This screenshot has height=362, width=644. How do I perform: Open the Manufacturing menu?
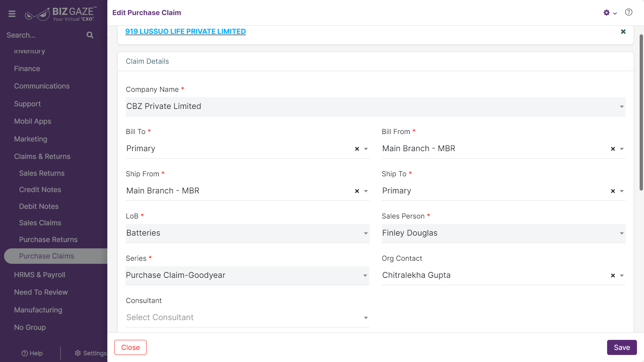[x=38, y=310]
